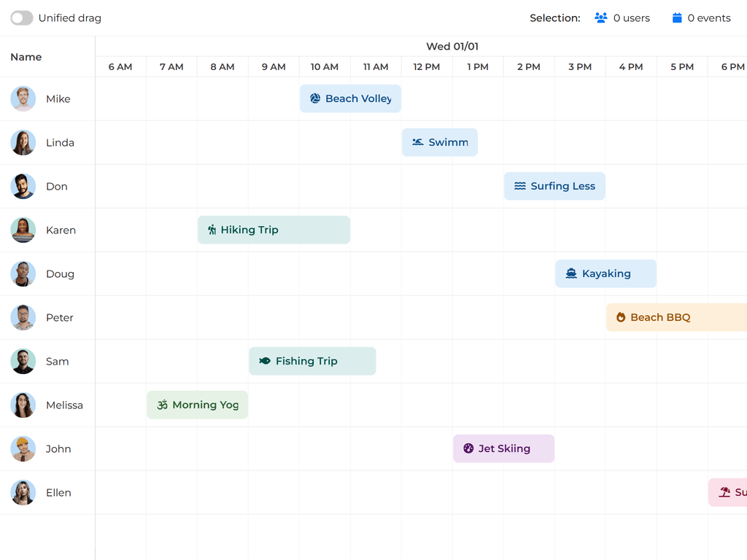Click the beach umbrella icon in Ellen's row
747x560 pixels.
tap(724, 492)
